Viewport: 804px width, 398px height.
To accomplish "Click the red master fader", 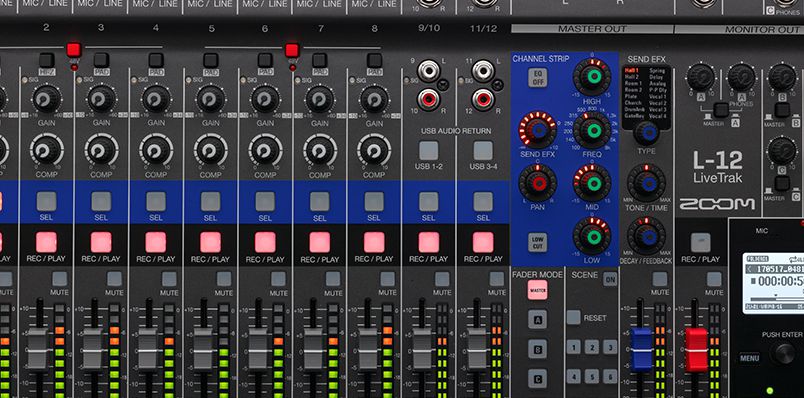I will [x=696, y=349].
